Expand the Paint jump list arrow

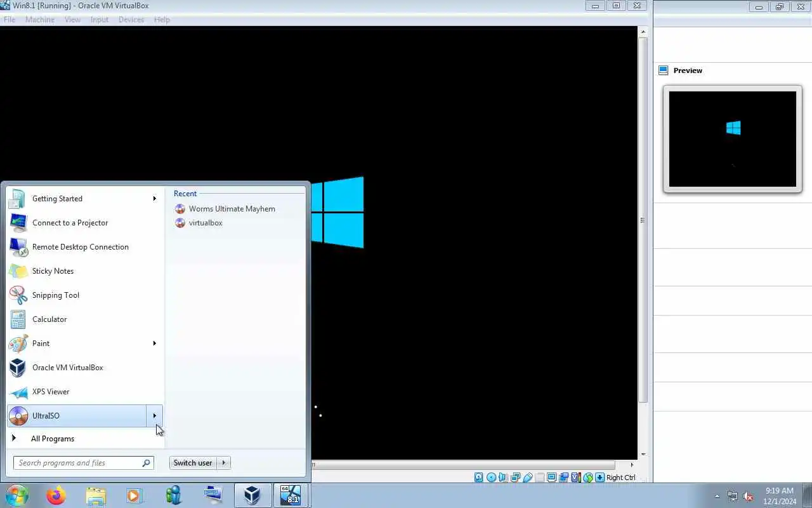pyautogui.click(x=154, y=344)
